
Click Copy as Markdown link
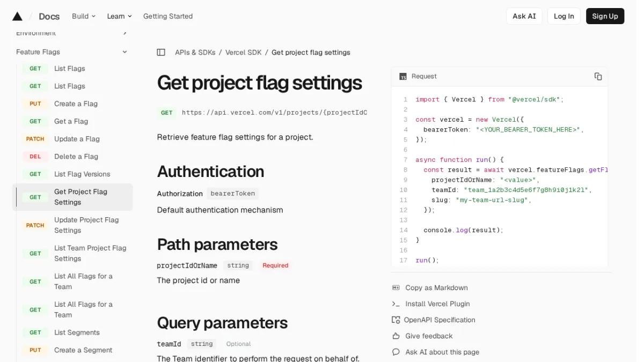coord(436,288)
